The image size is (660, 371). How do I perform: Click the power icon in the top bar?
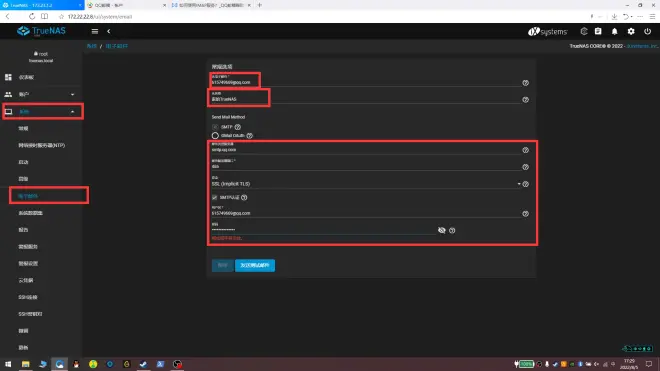pos(647,31)
